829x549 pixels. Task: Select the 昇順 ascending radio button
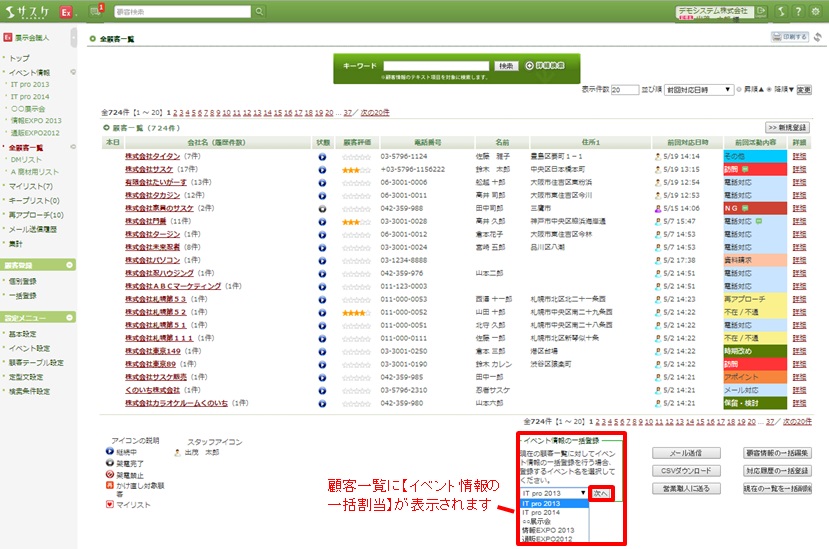(739, 89)
